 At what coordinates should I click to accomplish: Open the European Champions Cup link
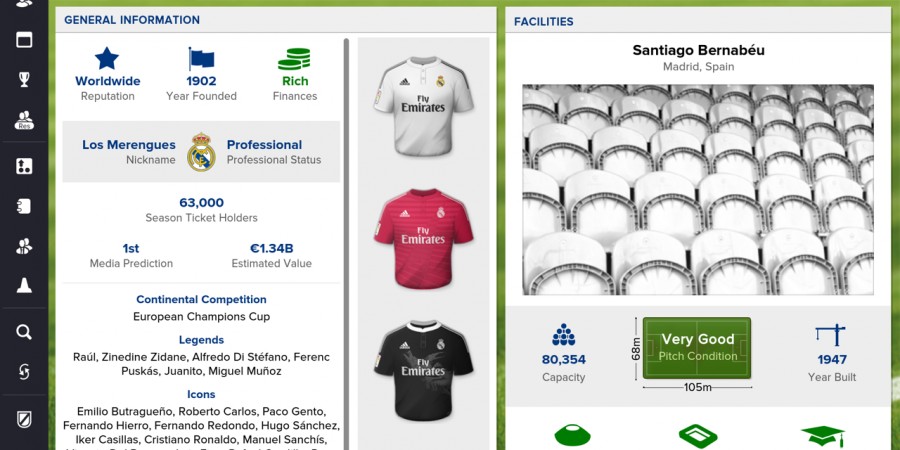point(201,316)
